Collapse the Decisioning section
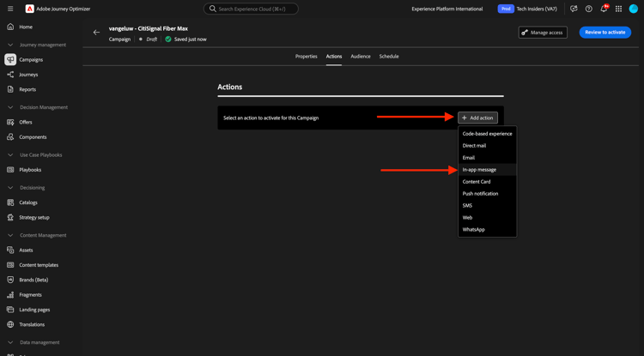The height and width of the screenshot is (356, 644). point(10,187)
